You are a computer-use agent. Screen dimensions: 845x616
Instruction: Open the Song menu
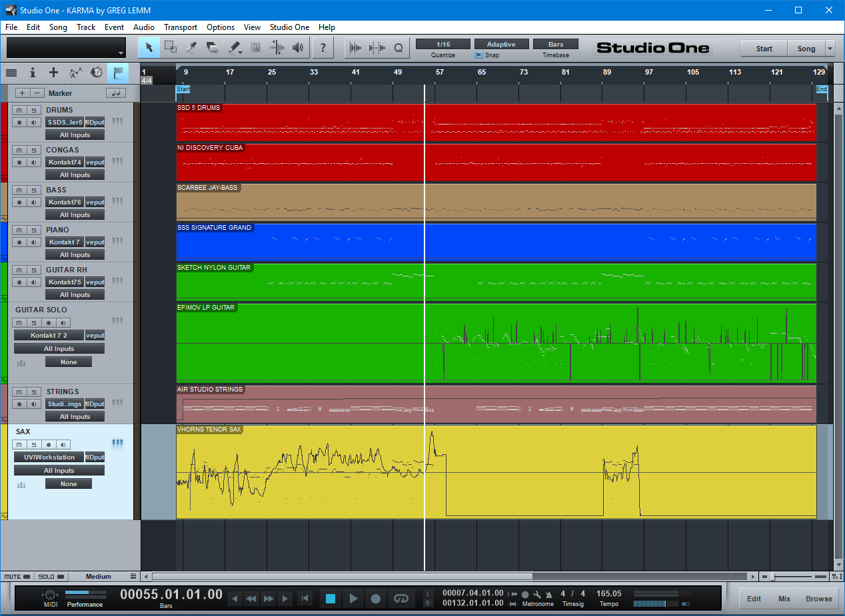(x=58, y=27)
